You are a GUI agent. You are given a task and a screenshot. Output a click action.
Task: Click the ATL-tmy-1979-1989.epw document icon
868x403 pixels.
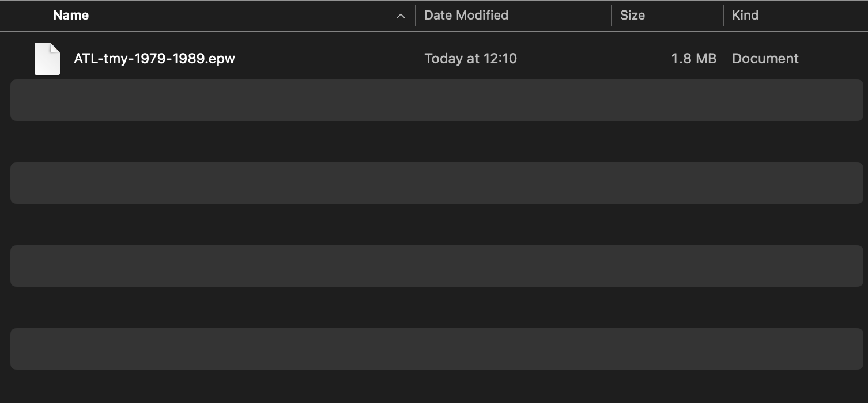pos(47,59)
